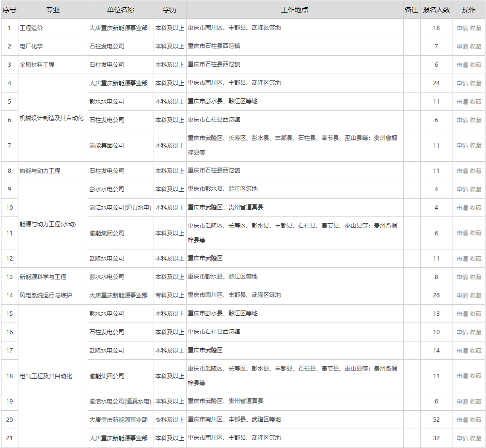This screenshot has width=486, height=448.
Task: Click 收藏 in row 12 武隆水电公司
Action: [x=475, y=259]
